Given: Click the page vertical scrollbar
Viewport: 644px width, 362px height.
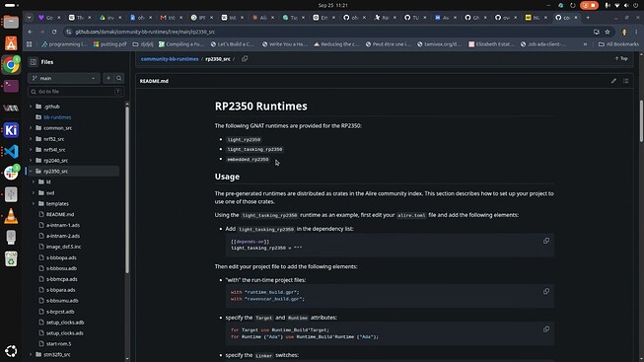Looking at the screenshot, I should 641,121.
